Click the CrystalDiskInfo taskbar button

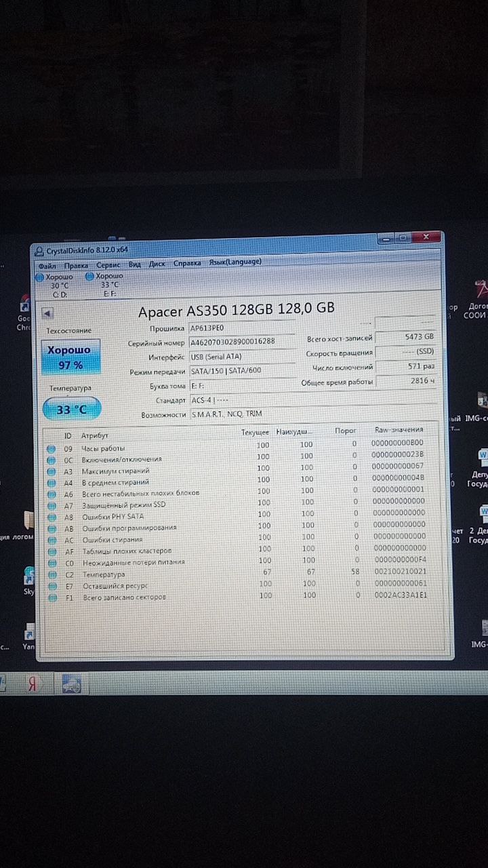(x=72, y=684)
